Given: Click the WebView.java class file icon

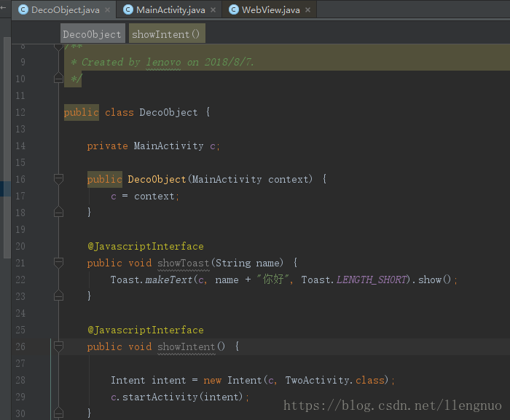Looking at the screenshot, I should [x=234, y=9].
